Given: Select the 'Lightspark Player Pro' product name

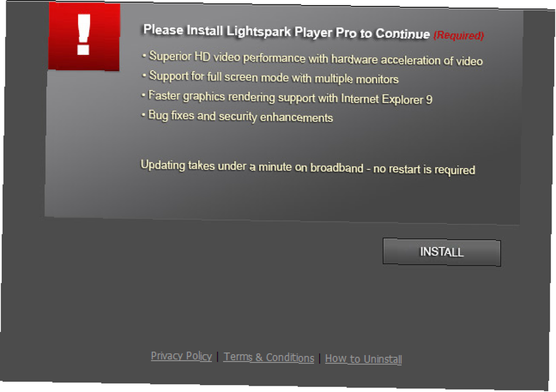Looking at the screenshot, I should pyautogui.click(x=292, y=32).
